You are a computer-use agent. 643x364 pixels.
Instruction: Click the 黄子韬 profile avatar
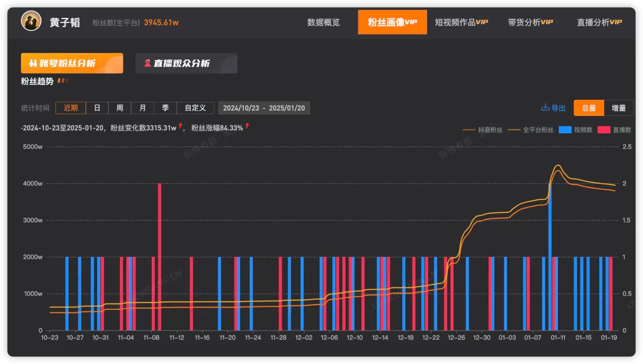click(x=31, y=21)
